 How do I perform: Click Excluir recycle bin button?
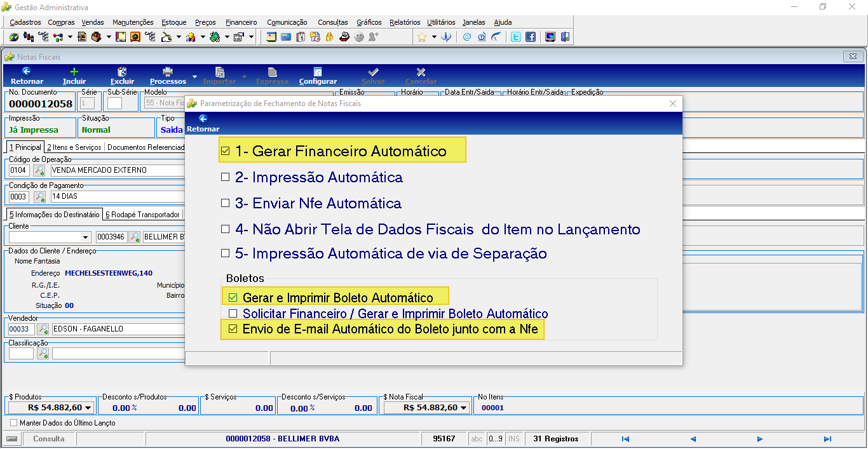pyautogui.click(x=122, y=76)
